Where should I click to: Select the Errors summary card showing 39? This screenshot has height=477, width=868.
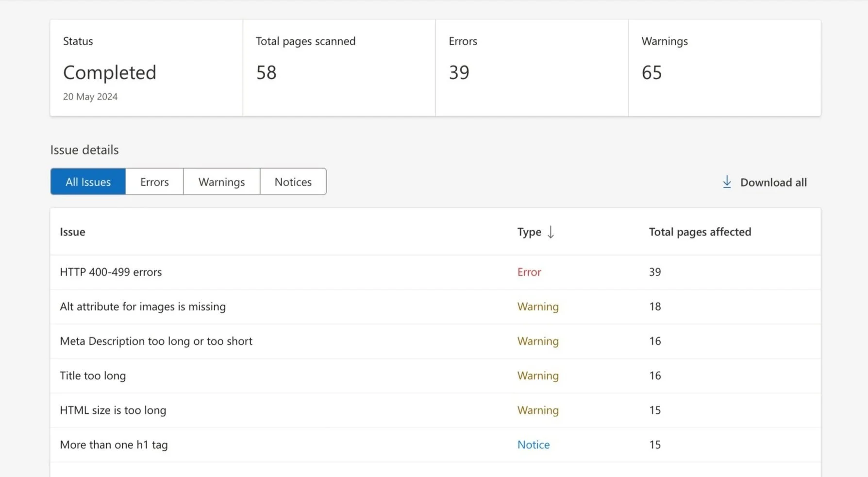coord(531,67)
